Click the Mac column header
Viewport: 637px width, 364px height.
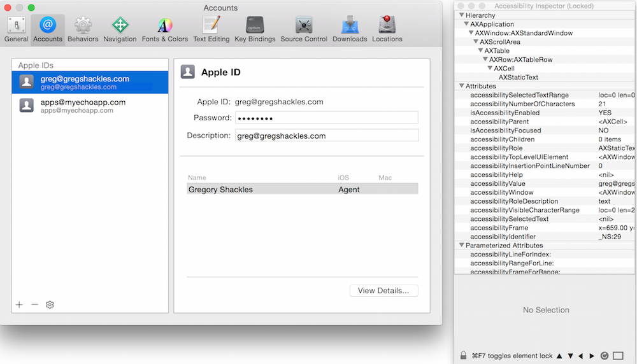tap(385, 178)
